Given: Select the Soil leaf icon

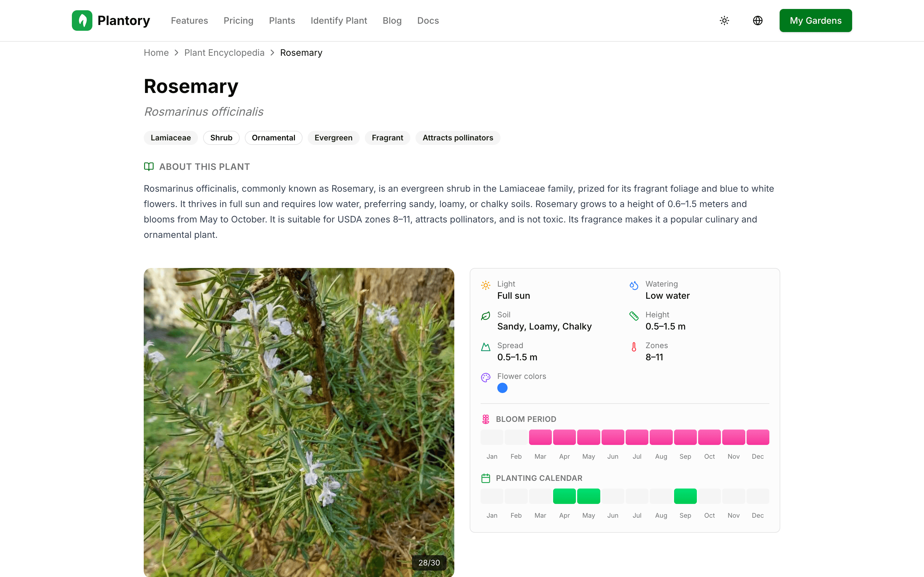Looking at the screenshot, I should coord(485,316).
